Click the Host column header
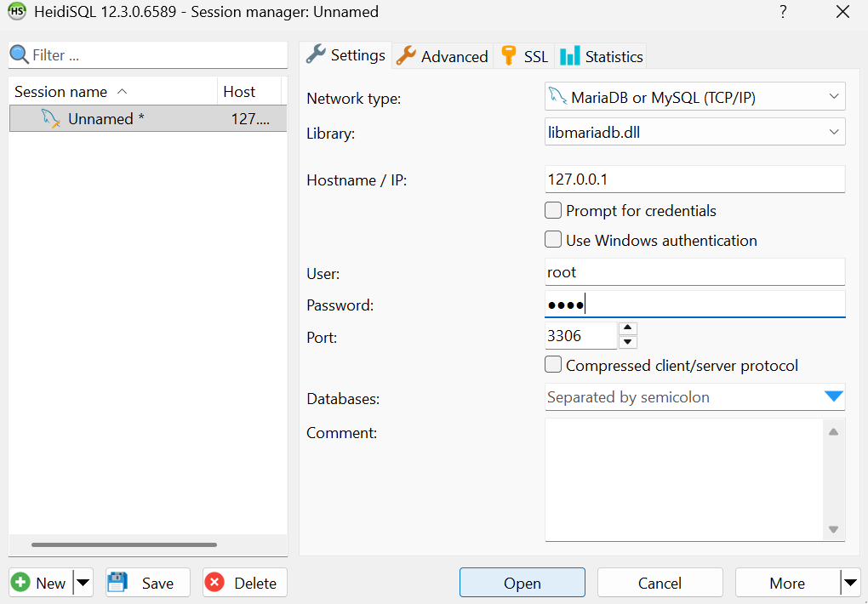Image resolution: width=868 pixels, height=604 pixels. (249, 91)
